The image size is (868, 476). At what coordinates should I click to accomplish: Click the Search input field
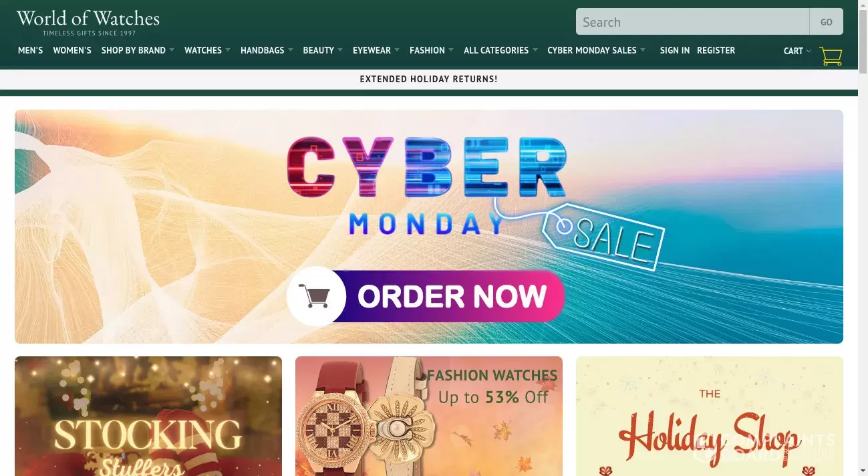(x=692, y=21)
